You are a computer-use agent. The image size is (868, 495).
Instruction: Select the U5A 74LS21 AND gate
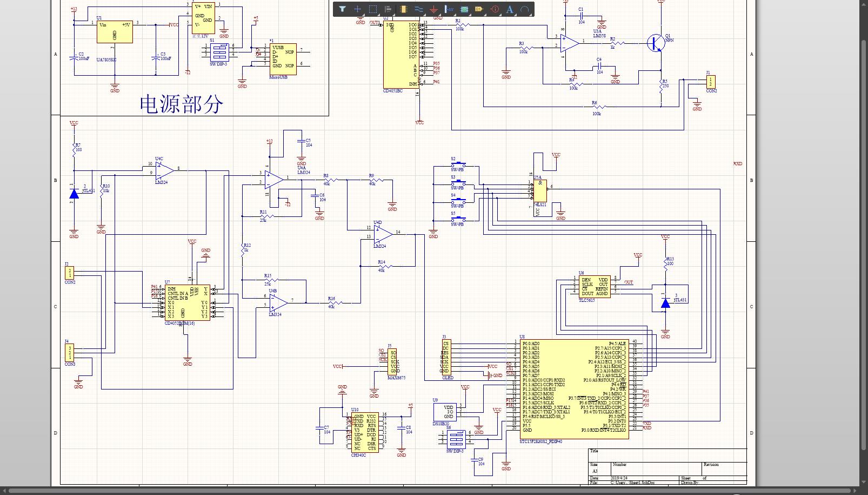click(539, 190)
